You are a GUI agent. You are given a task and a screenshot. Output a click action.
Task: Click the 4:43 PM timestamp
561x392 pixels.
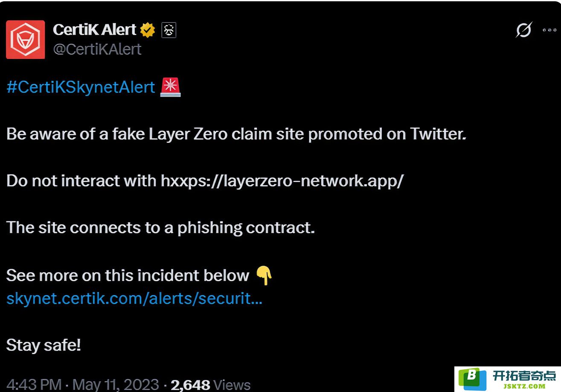tap(34, 384)
